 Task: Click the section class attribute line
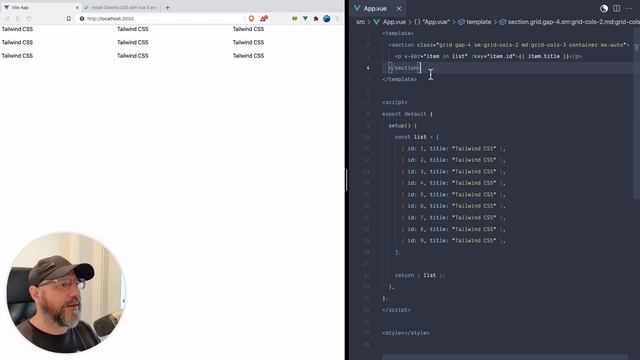[509, 45]
